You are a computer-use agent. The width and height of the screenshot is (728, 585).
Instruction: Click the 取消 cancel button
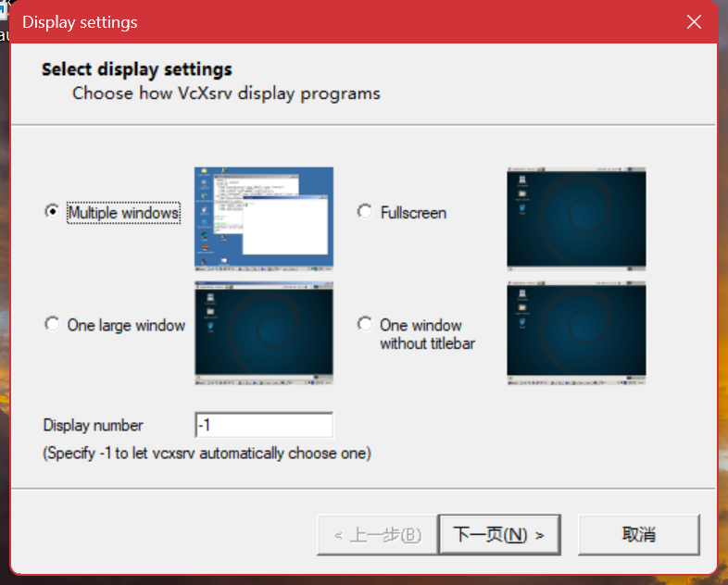[639, 534]
